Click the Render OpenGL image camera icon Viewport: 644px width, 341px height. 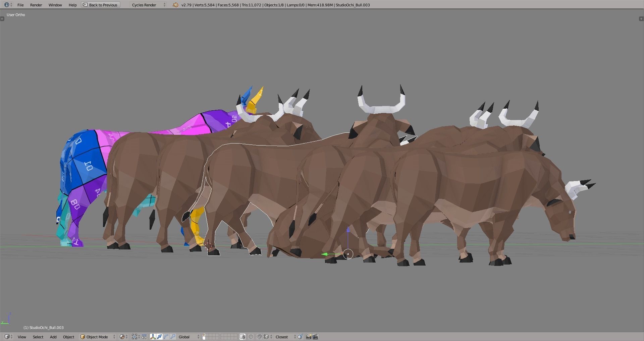(x=309, y=337)
